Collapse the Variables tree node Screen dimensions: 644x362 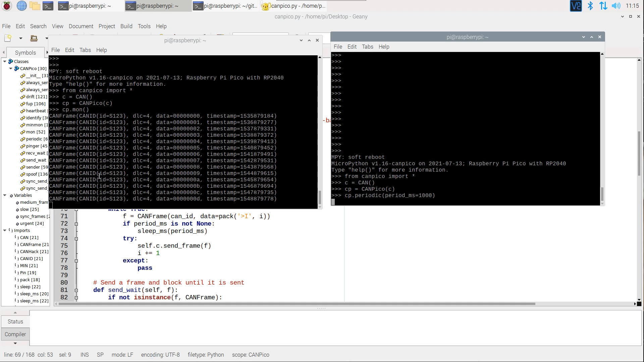5,195
